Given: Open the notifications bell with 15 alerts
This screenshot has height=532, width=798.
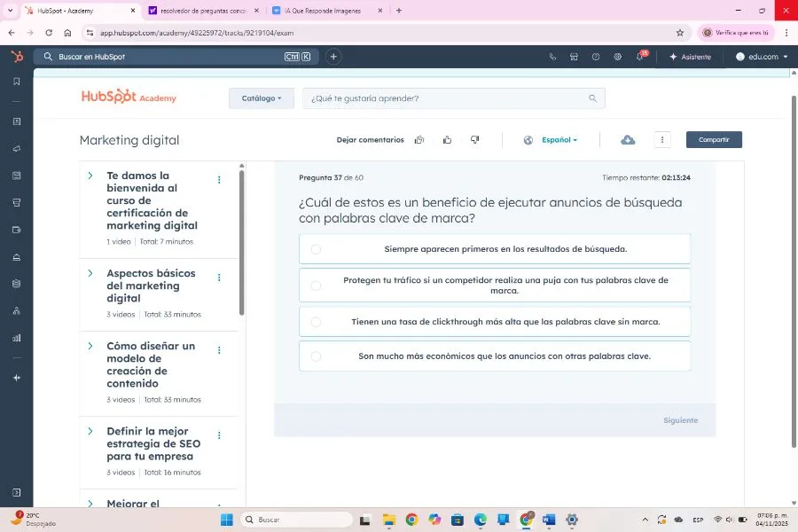Looking at the screenshot, I should tap(639, 56).
